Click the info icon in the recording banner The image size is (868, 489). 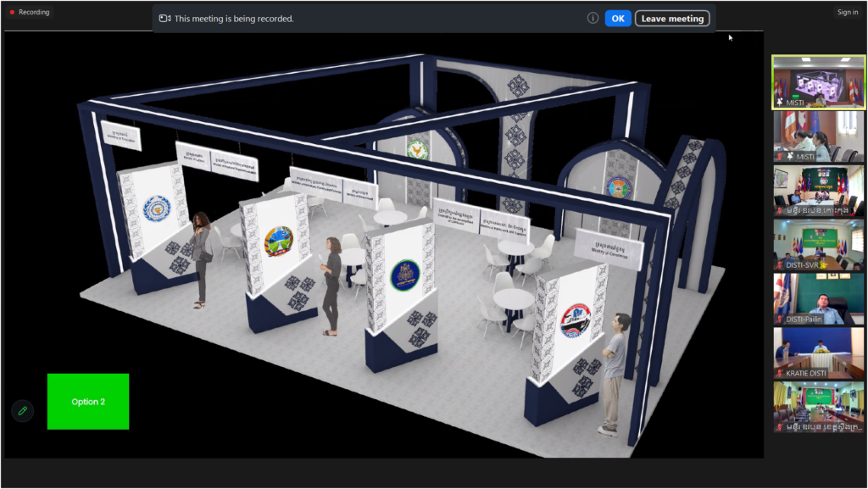593,18
